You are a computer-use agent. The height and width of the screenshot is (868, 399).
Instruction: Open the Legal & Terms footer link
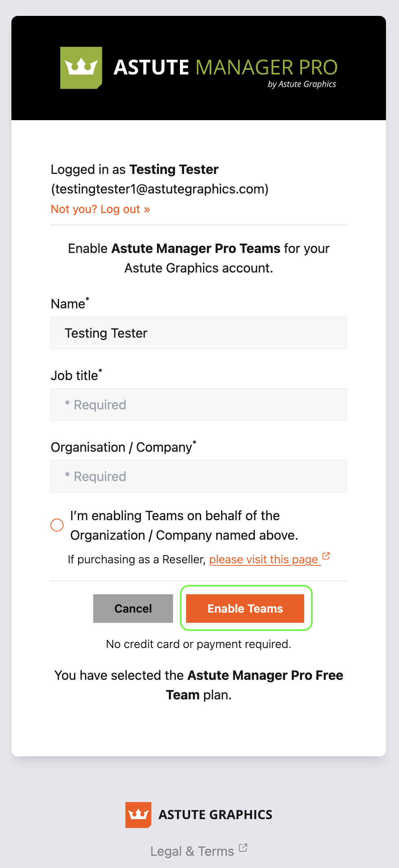[x=192, y=851]
